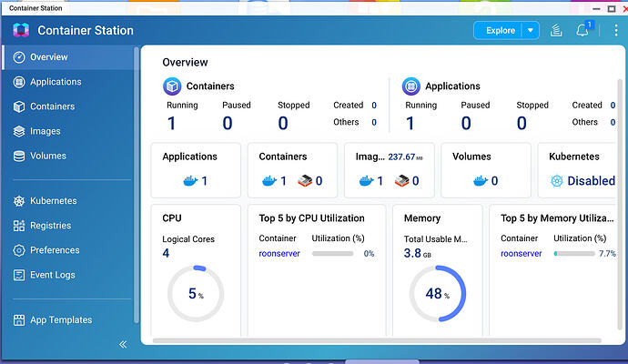Click the Memory 48% gauge
Viewport: 628px width, 364px height.
438,294
